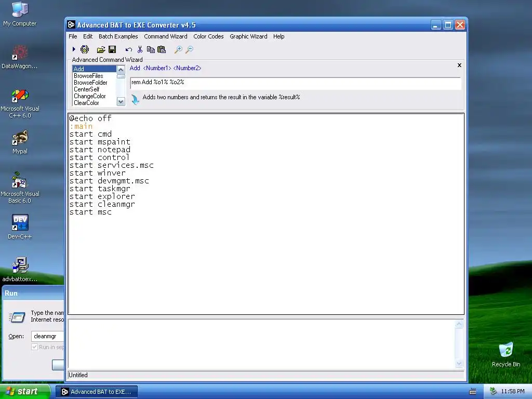Select the Recycle Bin icon
Image resolution: width=532 pixels, height=399 pixels.
506,355
